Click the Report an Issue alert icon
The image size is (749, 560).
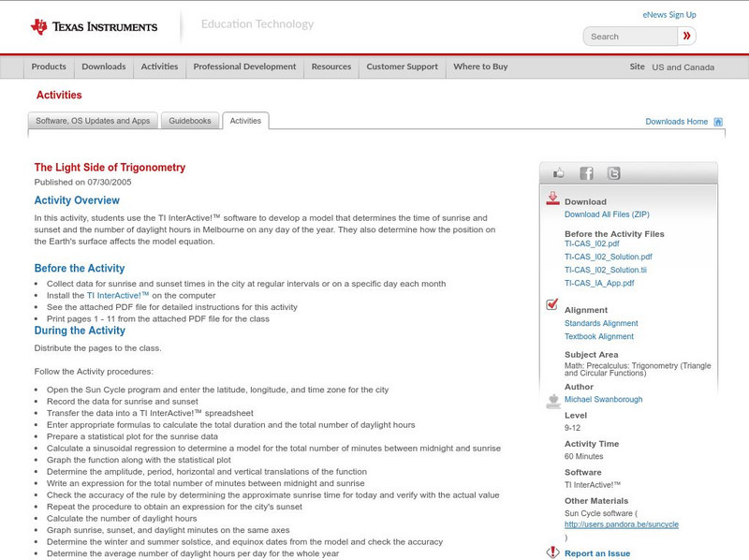[552, 553]
